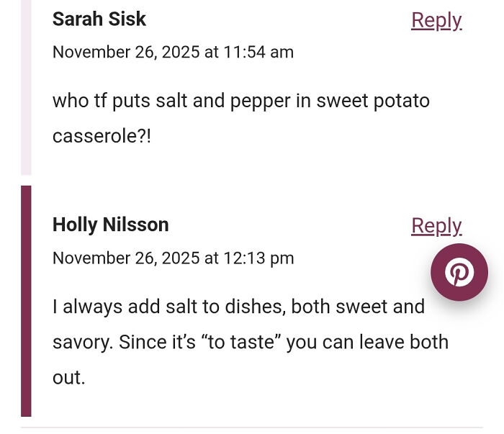Click the Sarah Sisk author name
The width and height of the screenshot is (504, 434).
99,19
